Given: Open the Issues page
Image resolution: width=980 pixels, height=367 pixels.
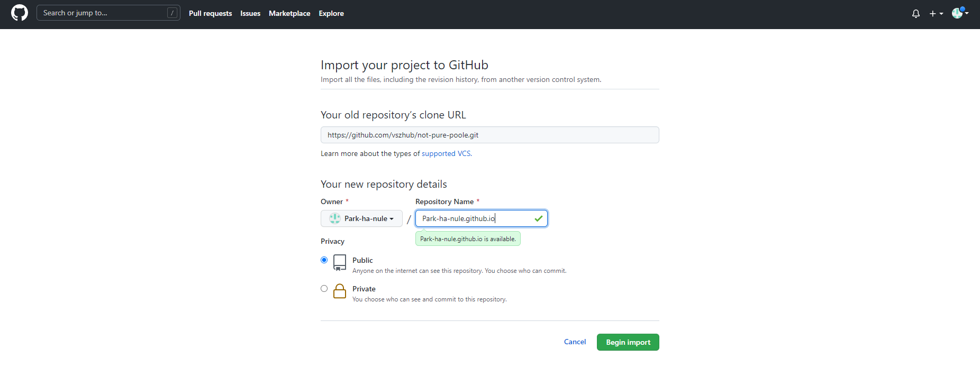Looking at the screenshot, I should 250,13.
